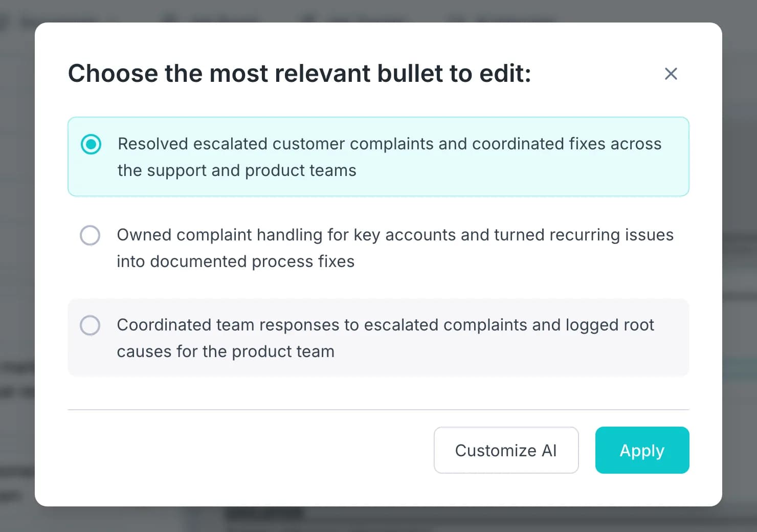This screenshot has width=757, height=532.
Task: Click the heading "Choose the most relevant bullet to edit:"
Action: (x=300, y=74)
